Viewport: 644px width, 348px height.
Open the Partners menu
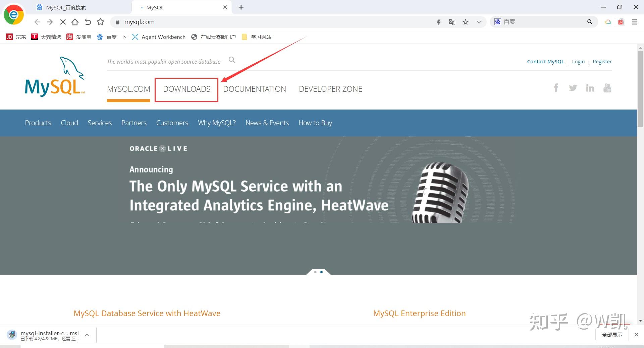[x=134, y=123]
